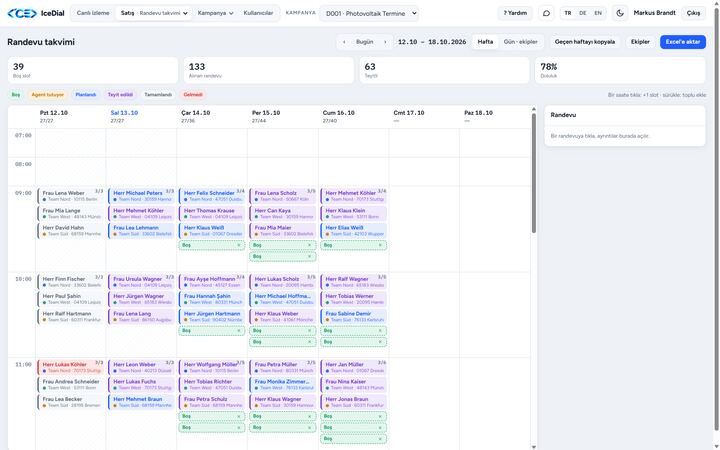720x450 pixels.
Task: Open the chat bubble icon
Action: pyautogui.click(x=546, y=13)
